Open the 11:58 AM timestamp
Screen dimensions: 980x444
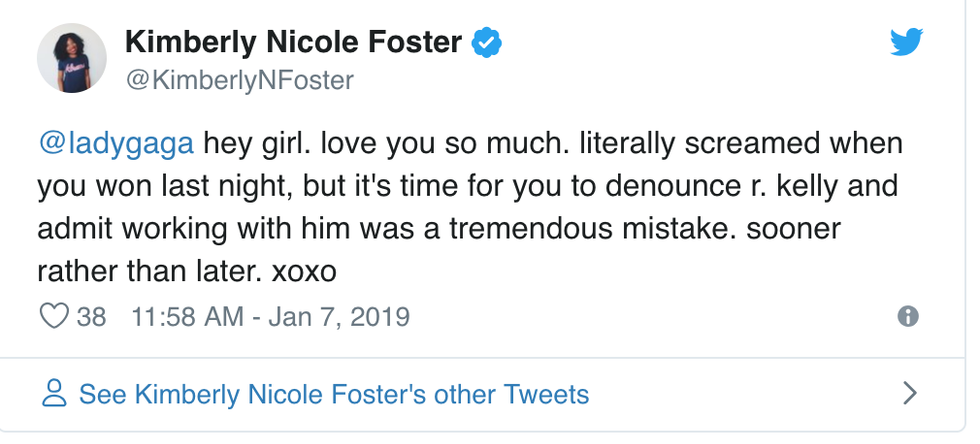click(x=187, y=317)
